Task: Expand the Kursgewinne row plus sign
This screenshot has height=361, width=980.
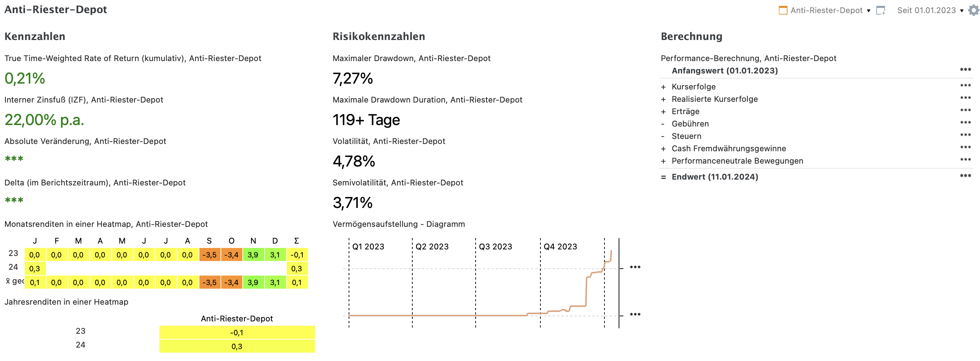Action: coord(663,87)
